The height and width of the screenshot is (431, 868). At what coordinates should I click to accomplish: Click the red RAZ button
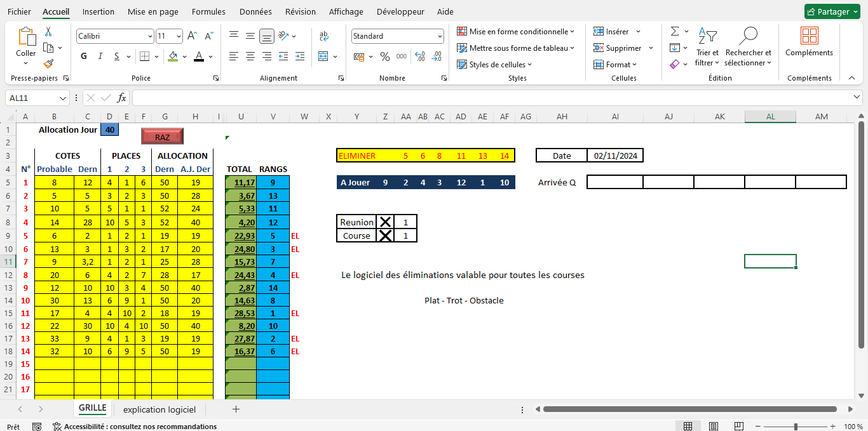point(162,136)
